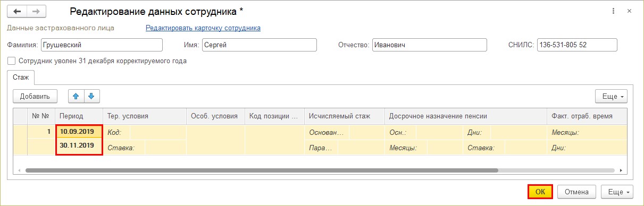
Task: Toggle 'Сотрудник уволен 31 декабря' checkbox
Action: 12,61
